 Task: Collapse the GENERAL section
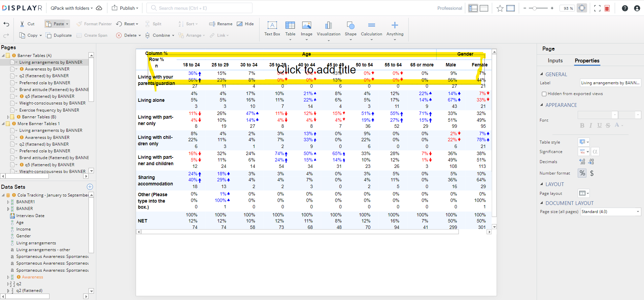(542, 74)
